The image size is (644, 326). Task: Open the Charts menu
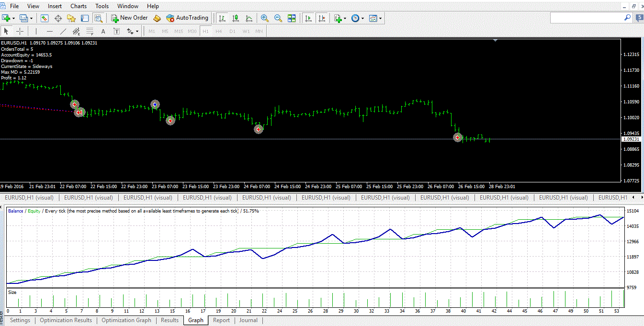pos(79,6)
